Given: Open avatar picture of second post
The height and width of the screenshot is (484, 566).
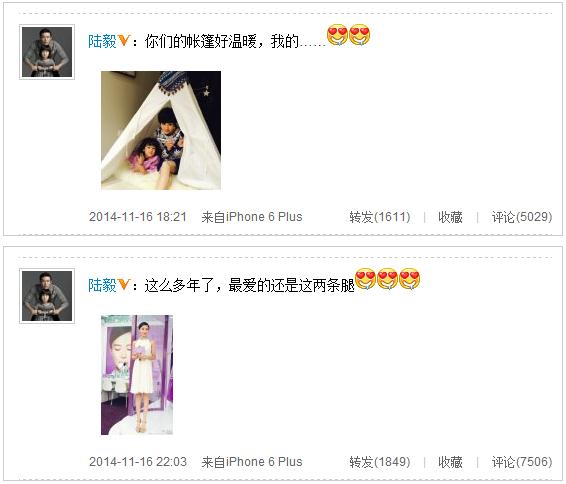Looking at the screenshot, I should point(47,296).
